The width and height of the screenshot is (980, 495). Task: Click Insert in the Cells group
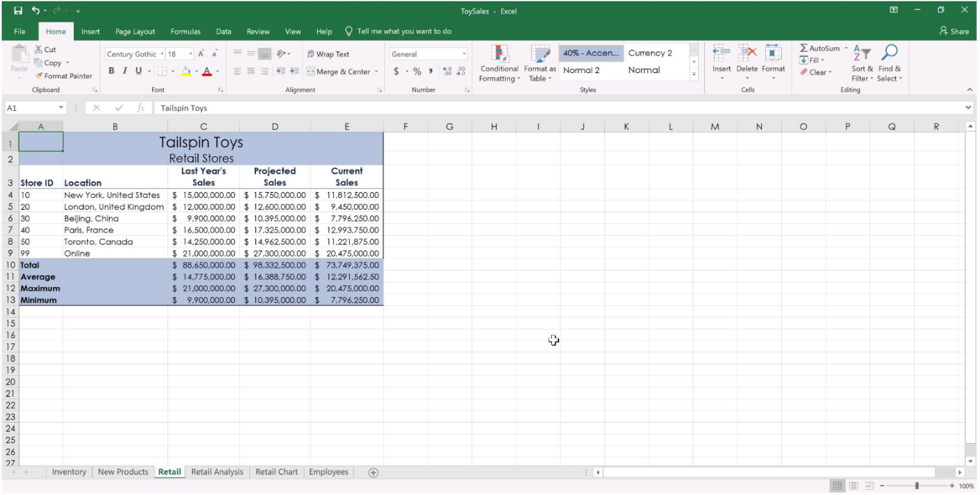721,62
